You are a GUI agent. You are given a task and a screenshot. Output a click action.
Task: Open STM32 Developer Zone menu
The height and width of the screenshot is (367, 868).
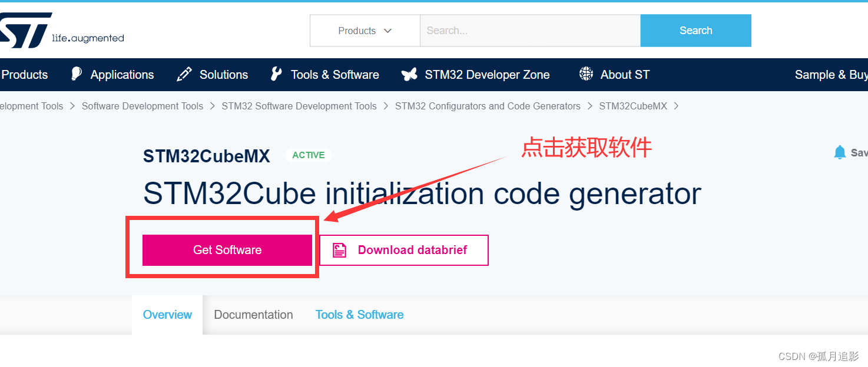487,75
